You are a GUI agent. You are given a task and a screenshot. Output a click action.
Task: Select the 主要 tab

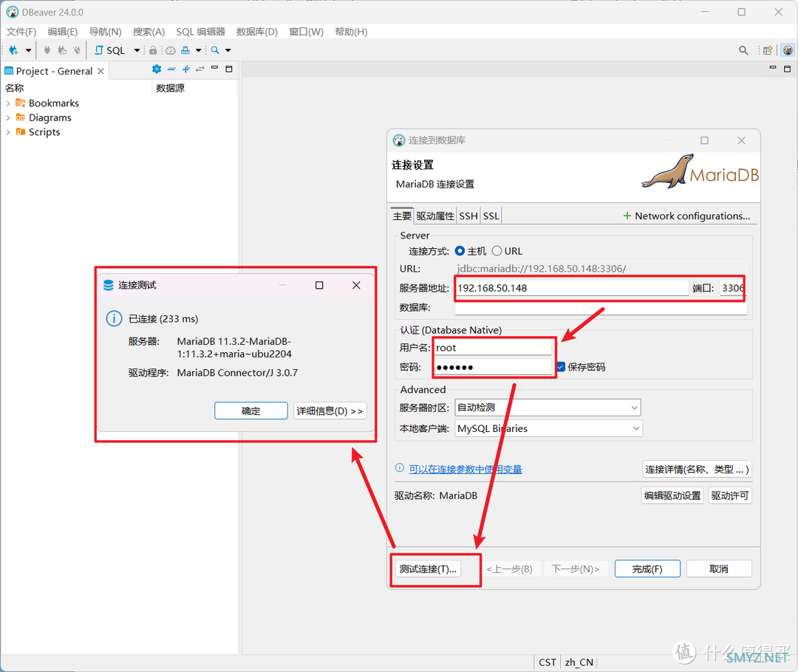point(402,216)
